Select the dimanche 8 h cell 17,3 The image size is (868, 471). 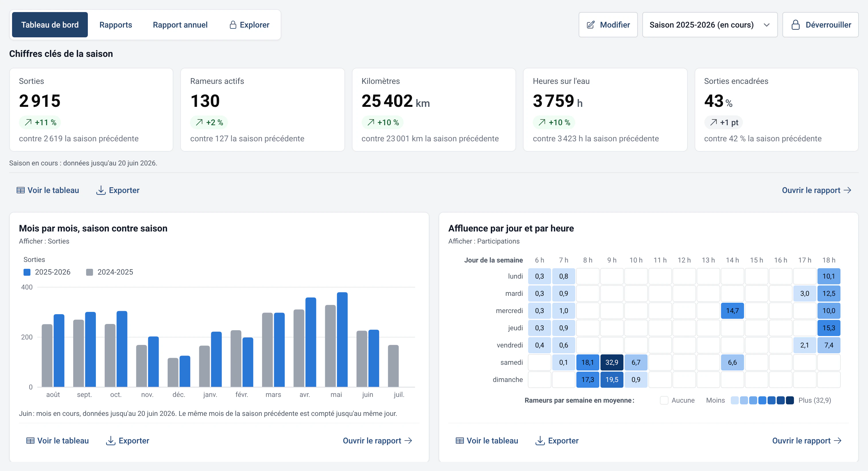coord(588,379)
